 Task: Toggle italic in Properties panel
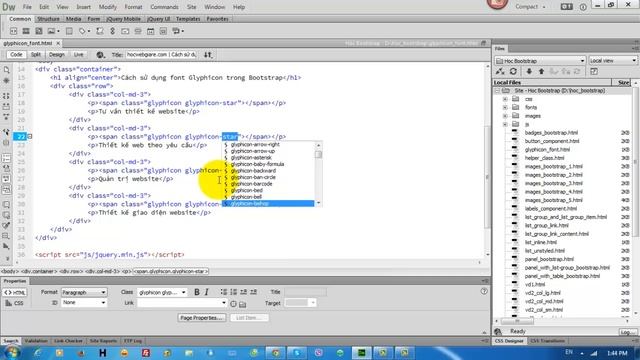tap(207, 292)
